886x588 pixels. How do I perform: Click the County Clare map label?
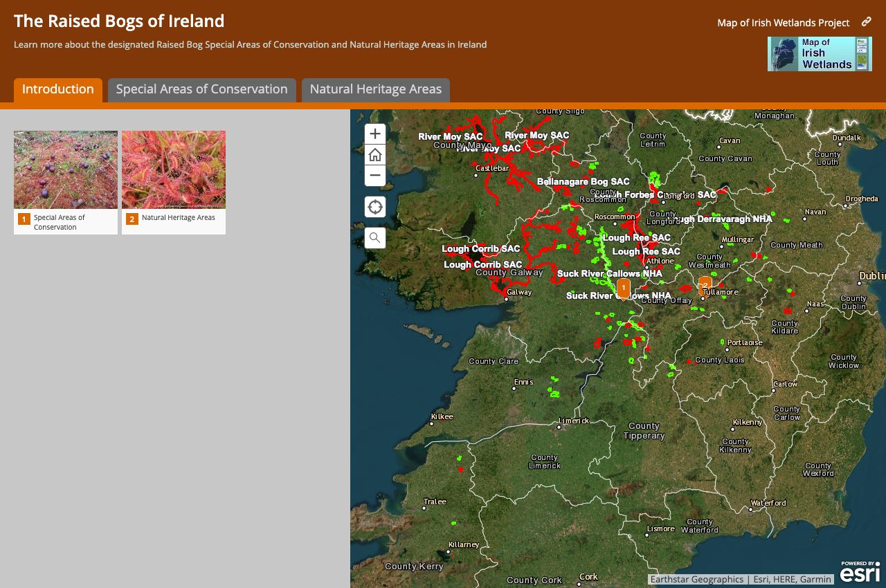click(494, 361)
